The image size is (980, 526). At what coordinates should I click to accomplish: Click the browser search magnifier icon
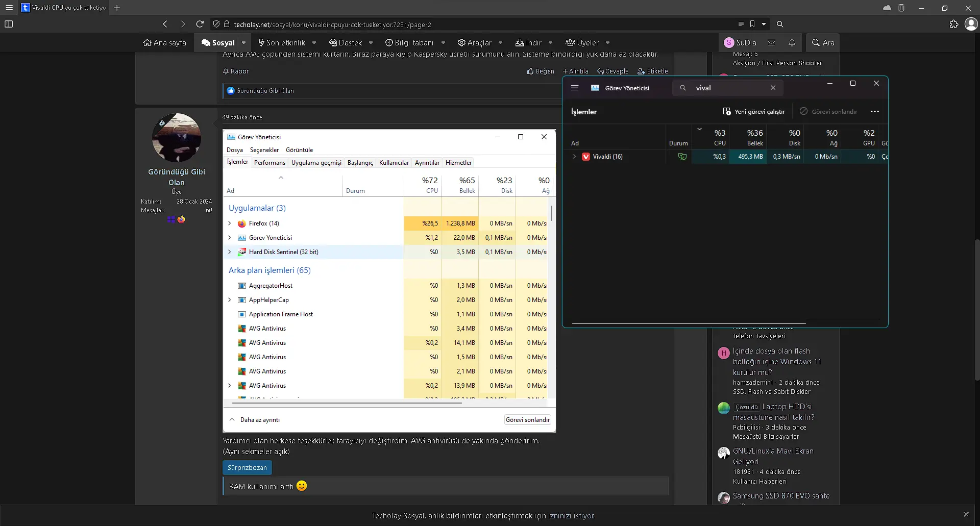click(780, 24)
